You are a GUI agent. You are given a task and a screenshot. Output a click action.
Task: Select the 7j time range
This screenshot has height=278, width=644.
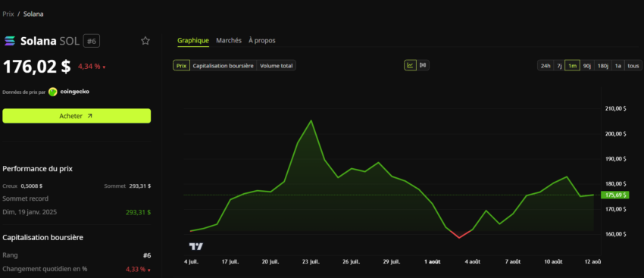click(x=559, y=66)
